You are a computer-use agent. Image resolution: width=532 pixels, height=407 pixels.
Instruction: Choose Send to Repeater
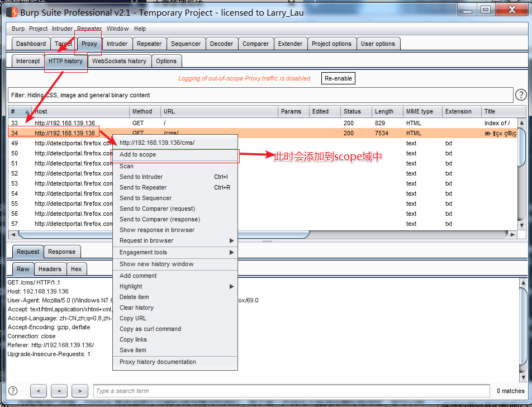(x=175, y=187)
